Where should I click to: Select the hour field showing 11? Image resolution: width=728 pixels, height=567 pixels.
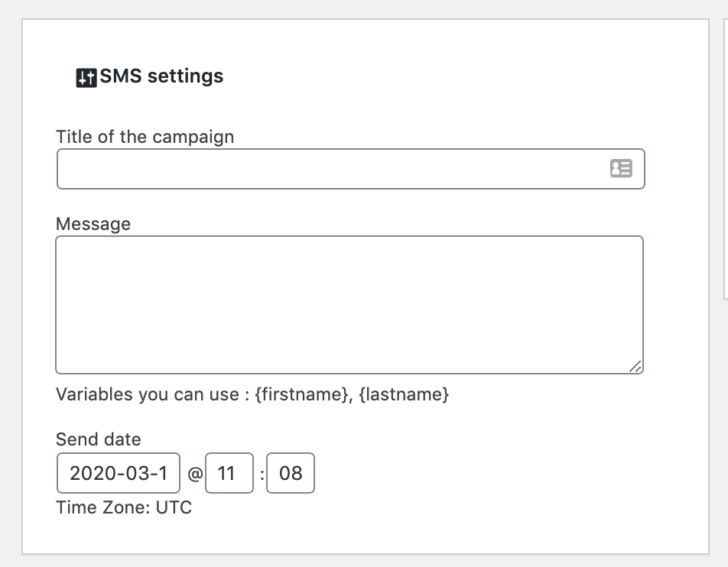pos(229,473)
